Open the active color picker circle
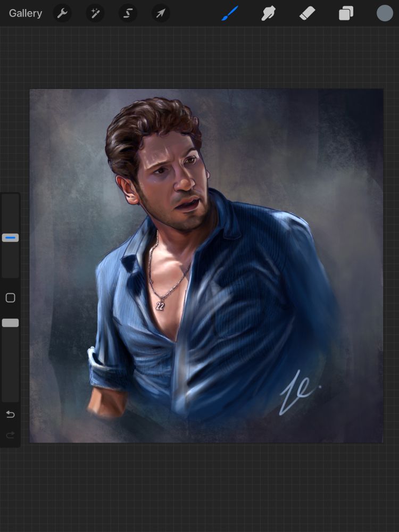This screenshot has width=399, height=532. 385,13
